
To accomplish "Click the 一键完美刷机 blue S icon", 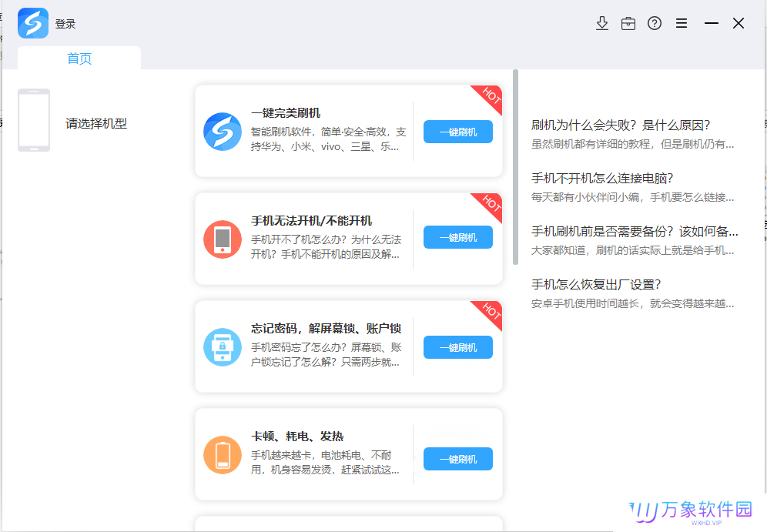I will [223, 132].
